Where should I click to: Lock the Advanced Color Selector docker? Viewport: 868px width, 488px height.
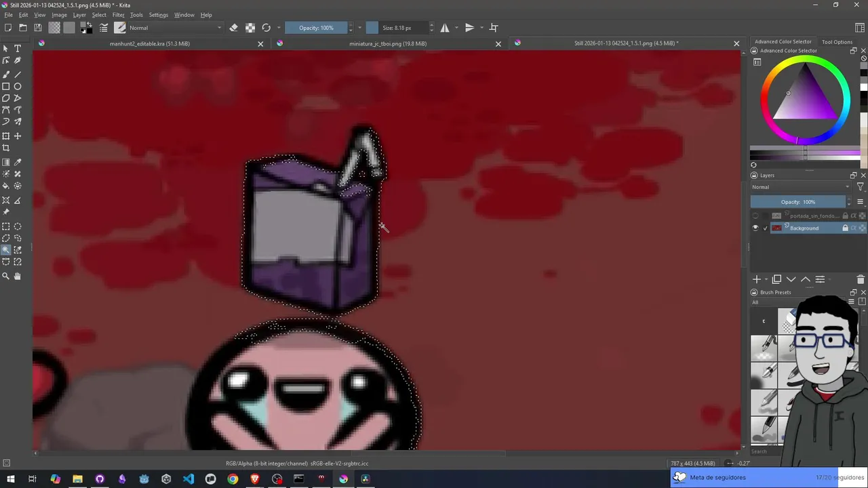(x=754, y=51)
